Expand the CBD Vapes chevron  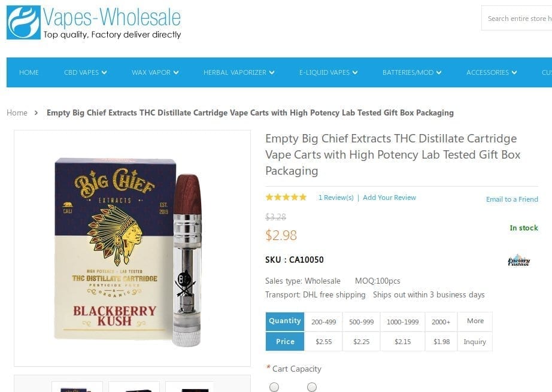[104, 72]
